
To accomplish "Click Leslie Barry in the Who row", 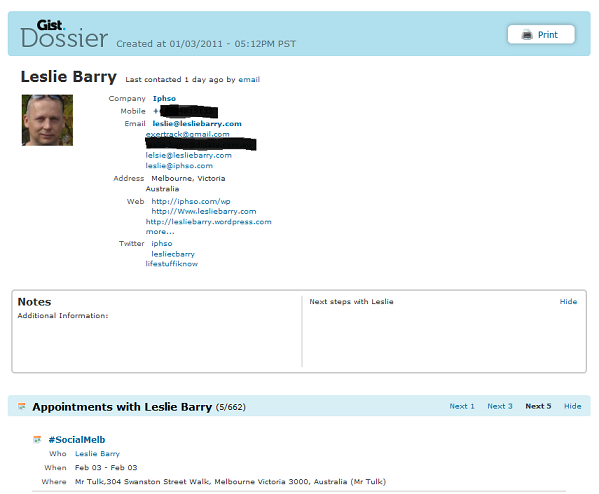I will [x=97, y=454].
